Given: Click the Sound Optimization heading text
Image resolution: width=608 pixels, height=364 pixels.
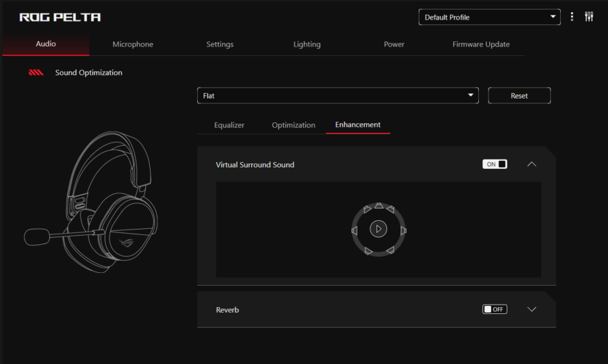Looking at the screenshot, I should [88, 72].
